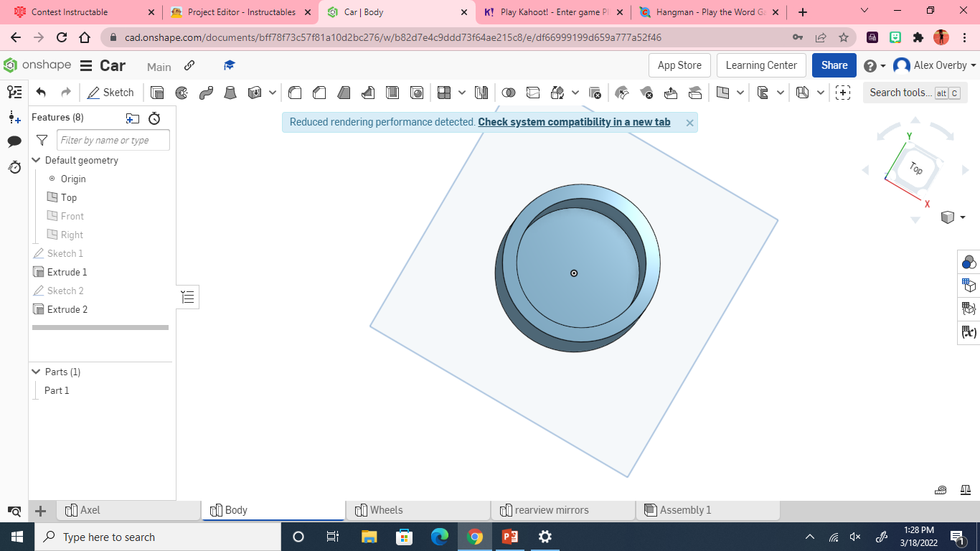Open the Learning Center
Viewport: 980px width, 551px height.
click(x=761, y=65)
